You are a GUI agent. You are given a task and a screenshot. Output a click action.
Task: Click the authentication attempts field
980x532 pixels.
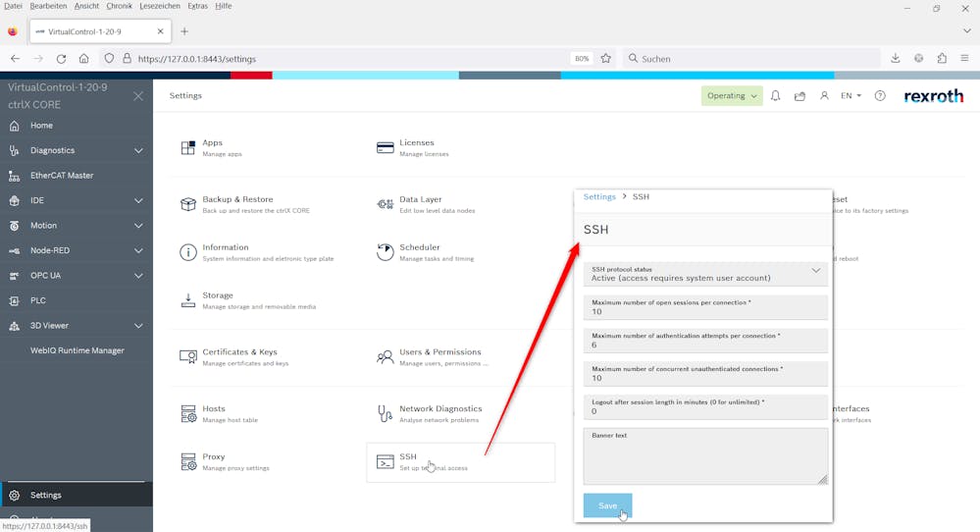(705, 340)
